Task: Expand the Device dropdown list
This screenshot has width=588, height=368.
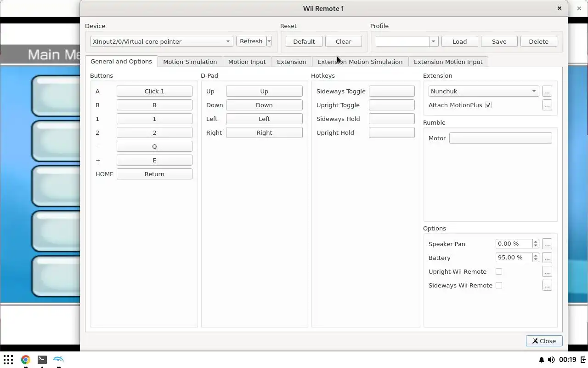Action: (x=162, y=41)
